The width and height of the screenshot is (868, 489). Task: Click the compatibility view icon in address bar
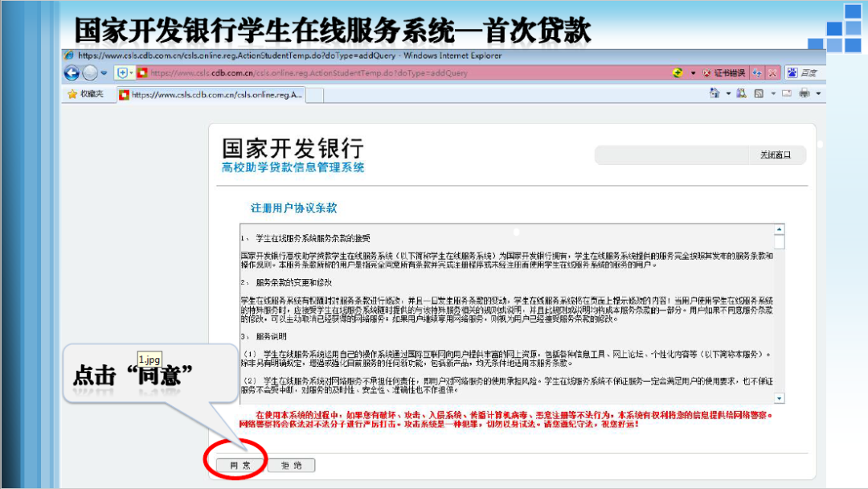(x=678, y=72)
